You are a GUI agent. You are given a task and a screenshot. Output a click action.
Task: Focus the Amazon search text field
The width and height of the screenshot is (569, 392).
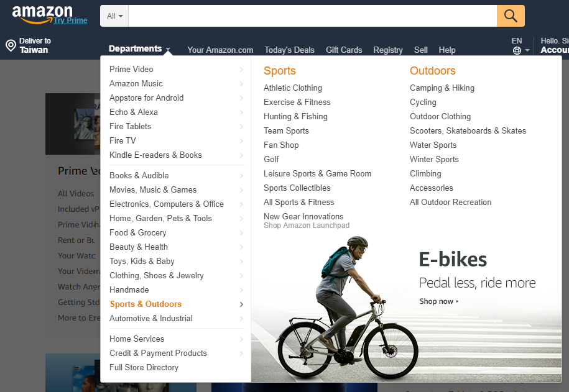[x=312, y=16]
